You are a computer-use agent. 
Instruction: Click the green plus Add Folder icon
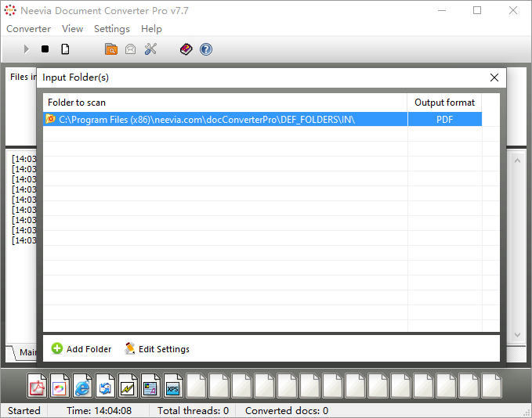click(57, 348)
